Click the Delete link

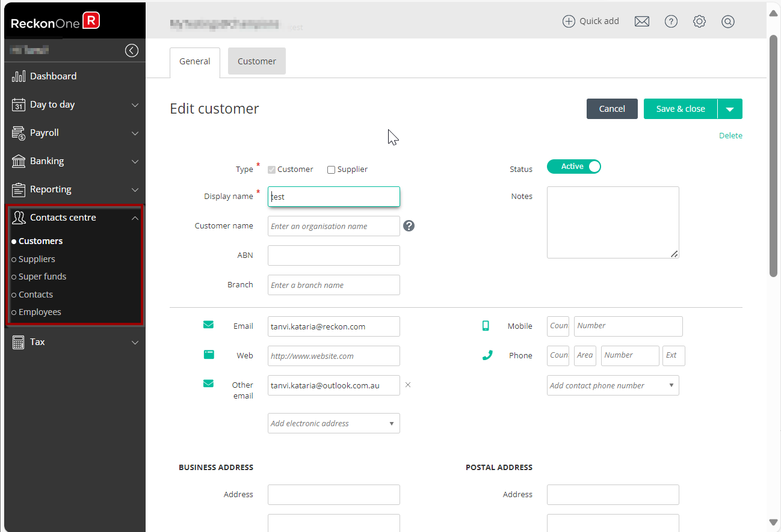pos(730,135)
